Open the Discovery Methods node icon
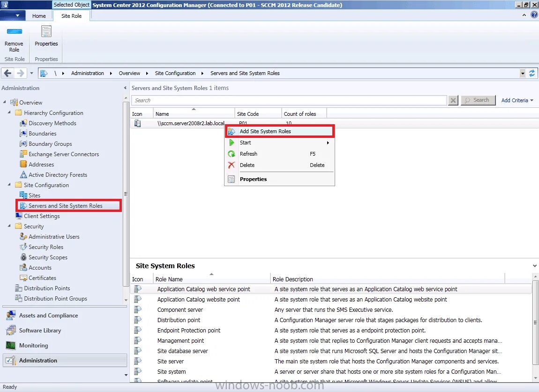 [23, 123]
